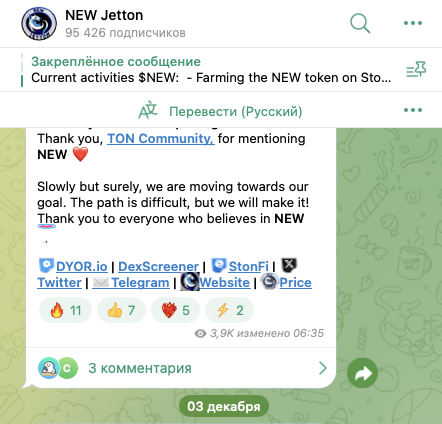This screenshot has width=442, height=424.
Task: Click the NEW Jetton channel avatar
Action: [39, 24]
